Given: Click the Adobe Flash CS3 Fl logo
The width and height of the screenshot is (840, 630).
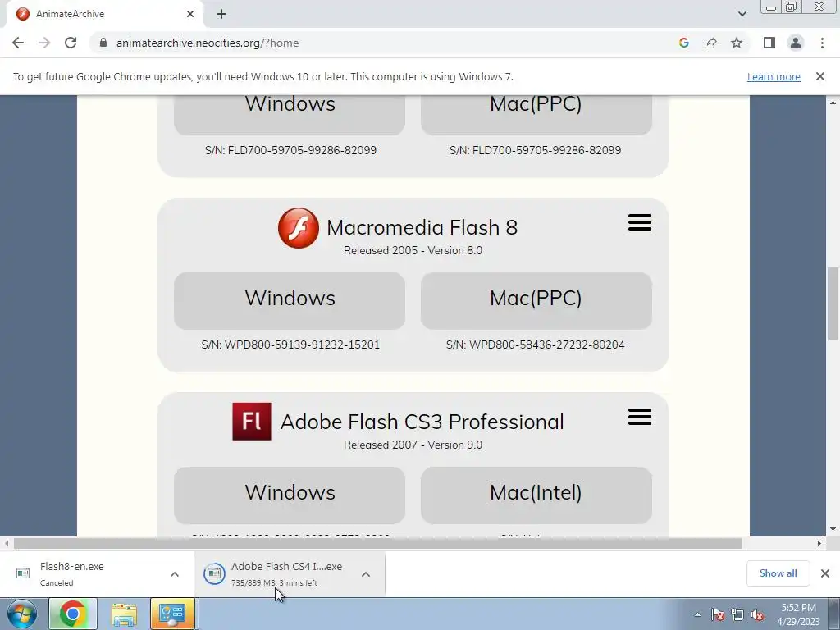Looking at the screenshot, I should [x=252, y=422].
